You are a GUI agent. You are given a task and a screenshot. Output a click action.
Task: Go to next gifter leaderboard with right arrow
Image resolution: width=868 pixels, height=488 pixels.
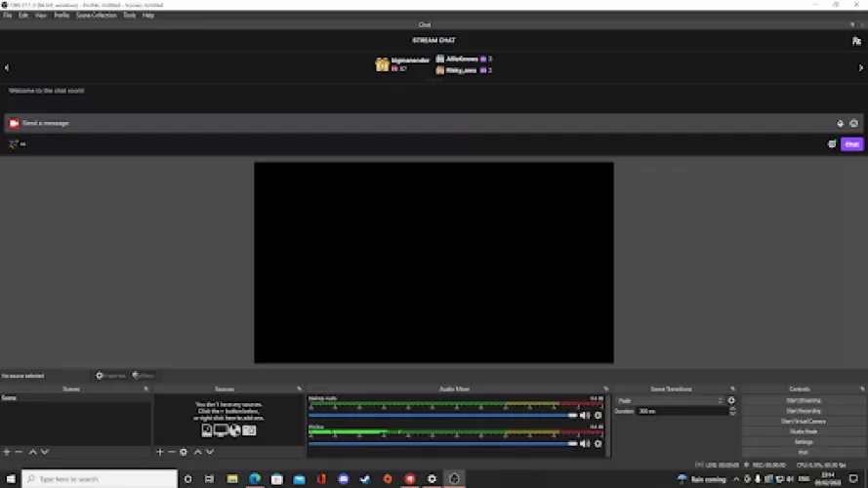(x=861, y=68)
